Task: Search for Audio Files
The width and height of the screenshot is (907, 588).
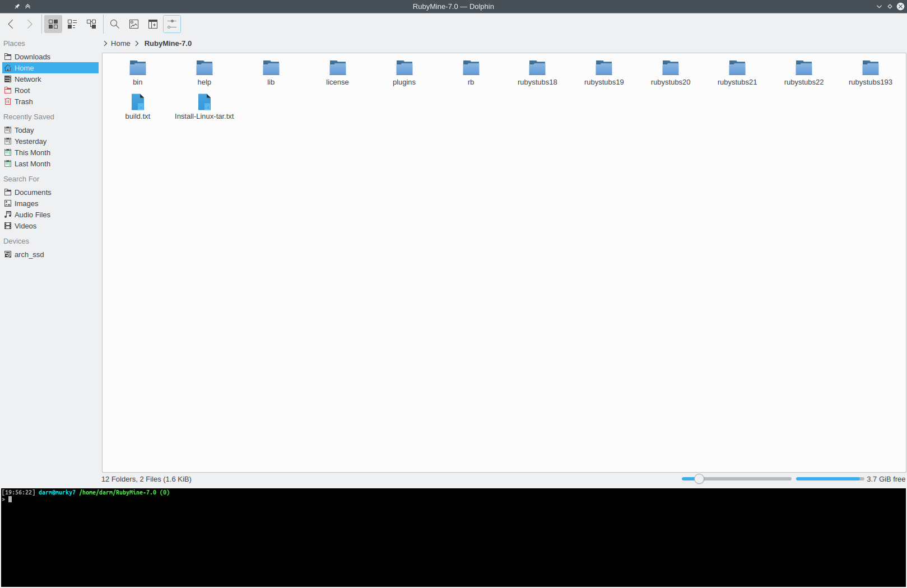Action: 50,214
